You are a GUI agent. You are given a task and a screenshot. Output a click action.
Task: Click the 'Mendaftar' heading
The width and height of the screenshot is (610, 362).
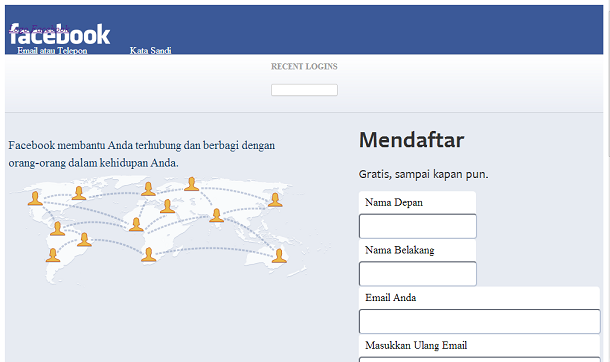click(x=412, y=140)
